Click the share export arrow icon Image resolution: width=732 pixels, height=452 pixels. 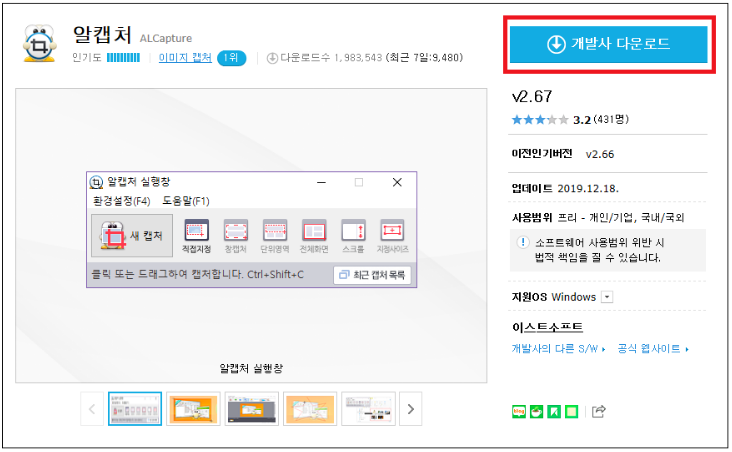(x=598, y=411)
